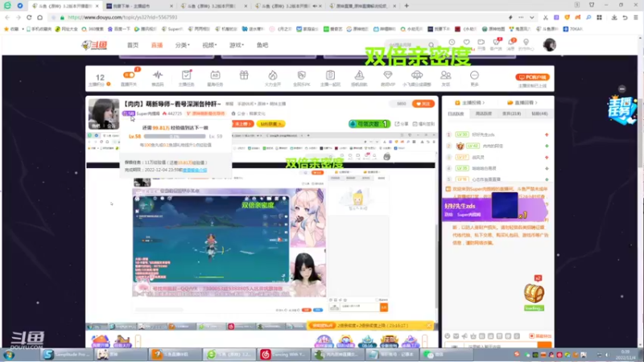Click the PC客户端 button
The width and height of the screenshot is (644, 362).
(532, 77)
